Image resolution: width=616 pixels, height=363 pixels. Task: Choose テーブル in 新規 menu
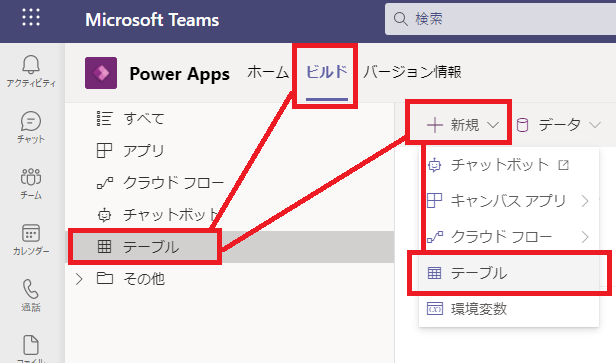509,273
